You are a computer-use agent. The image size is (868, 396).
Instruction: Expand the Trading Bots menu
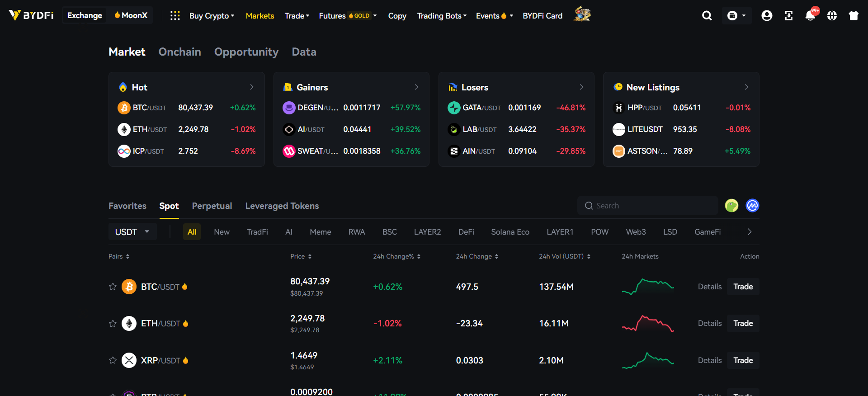coord(442,16)
